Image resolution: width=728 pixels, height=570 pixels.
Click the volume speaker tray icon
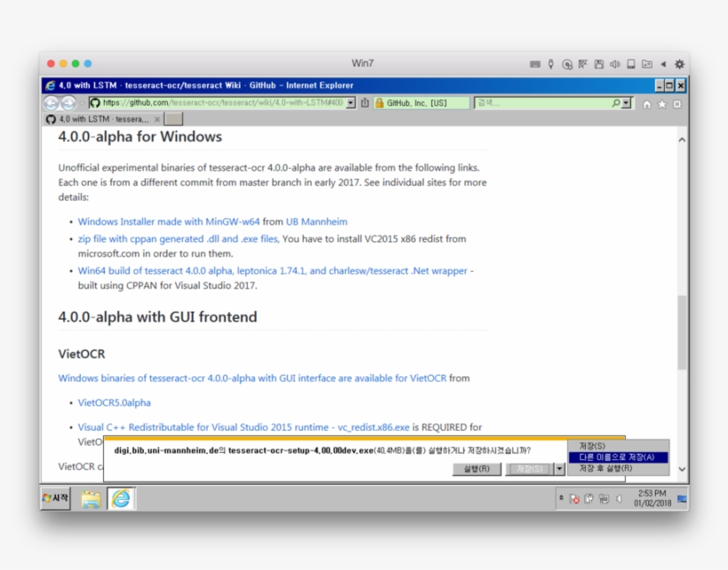[x=619, y=499]
